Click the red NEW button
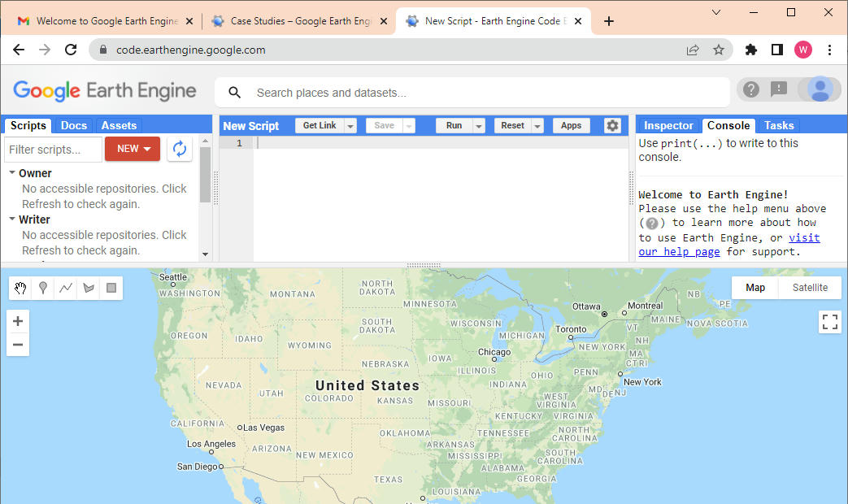 [133, 149]
